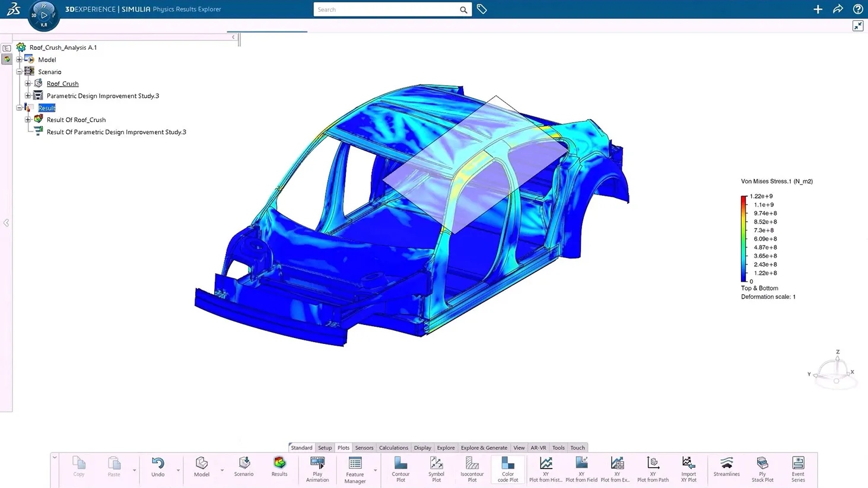Select the Color Code Plot tool

click(x=508, y=468)
